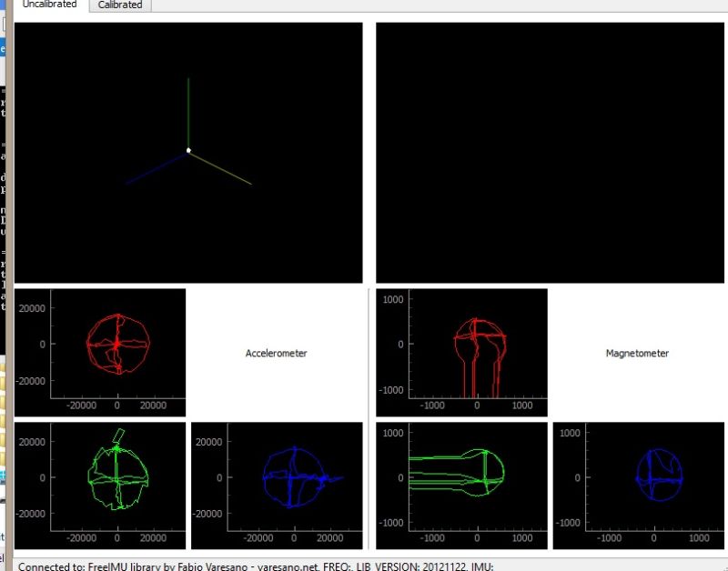Image resolution: width=728 pixels, height=571 pixels.
Task: Switch to the Calibrated tab
Action: pos(119,5)
